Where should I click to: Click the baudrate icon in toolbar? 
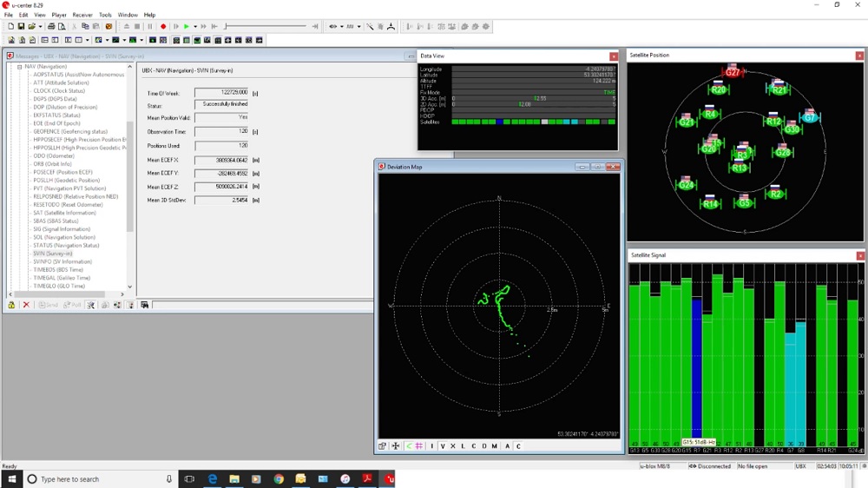coord(350,27)
